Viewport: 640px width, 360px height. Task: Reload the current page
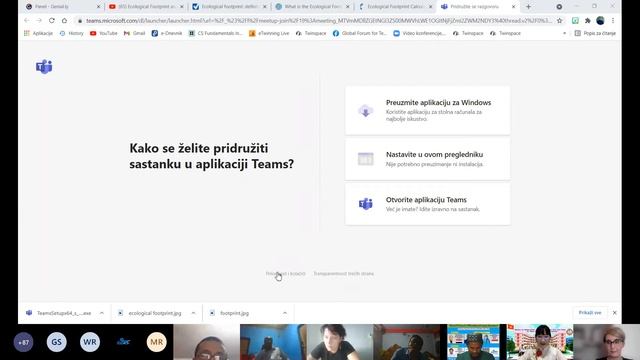52,20
